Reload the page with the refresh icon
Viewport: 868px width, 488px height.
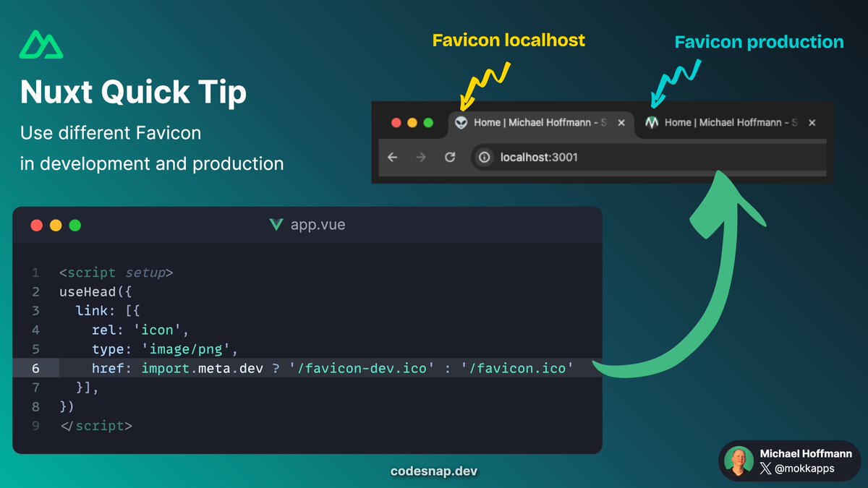coord(449,157)
